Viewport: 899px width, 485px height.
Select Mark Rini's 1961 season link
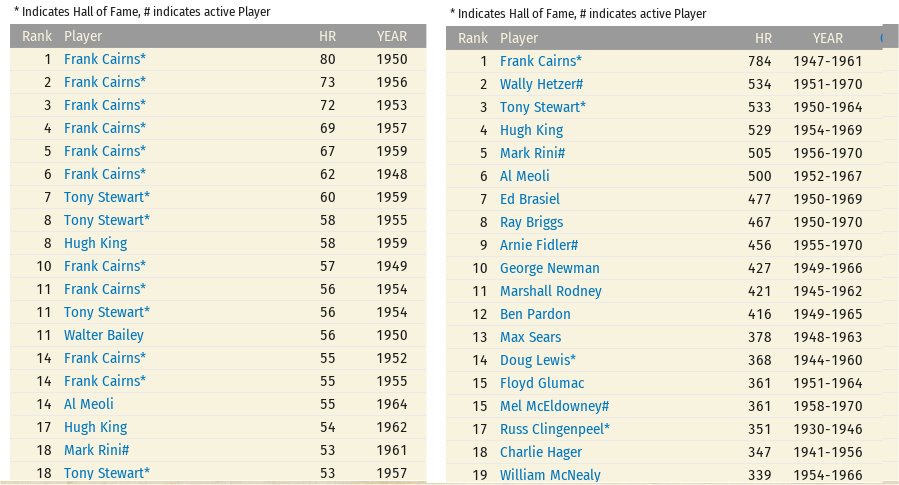[x=96, y=450]
